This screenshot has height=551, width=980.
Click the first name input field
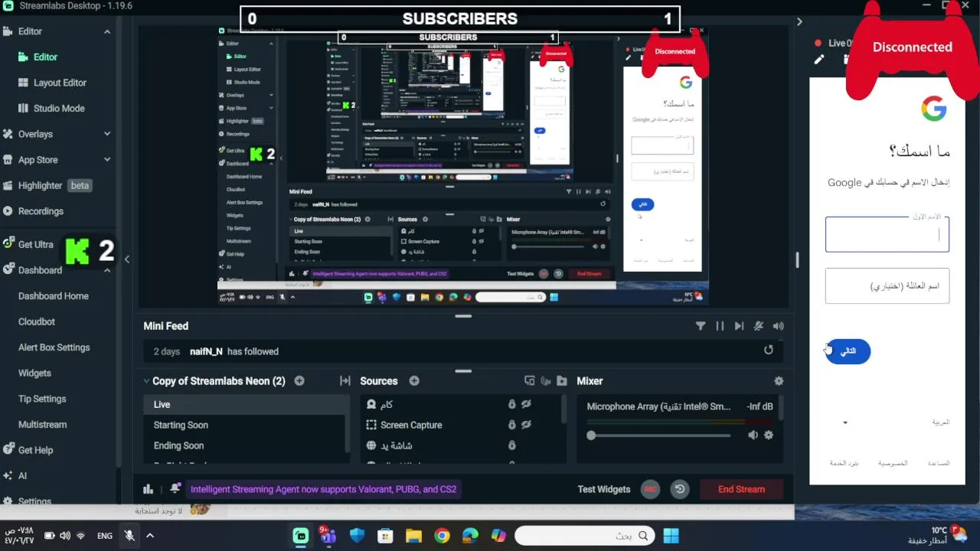click(887, 234)
